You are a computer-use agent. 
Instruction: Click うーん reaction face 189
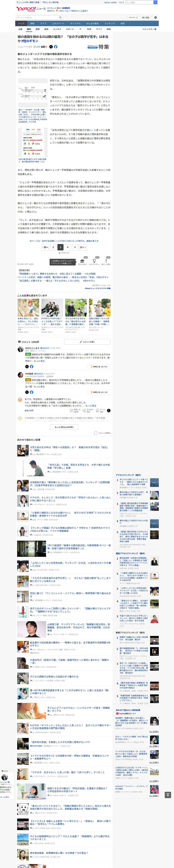pos(98,410)
